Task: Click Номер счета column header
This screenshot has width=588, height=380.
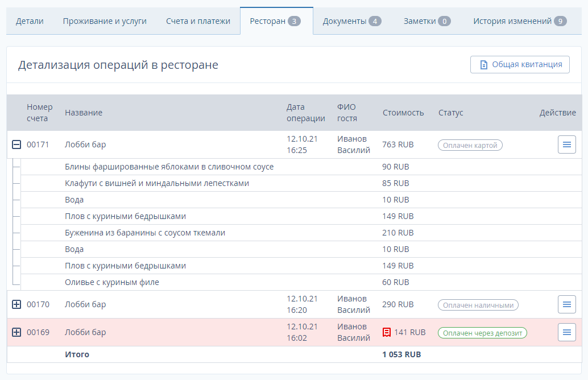Action: tap(39, 113)
